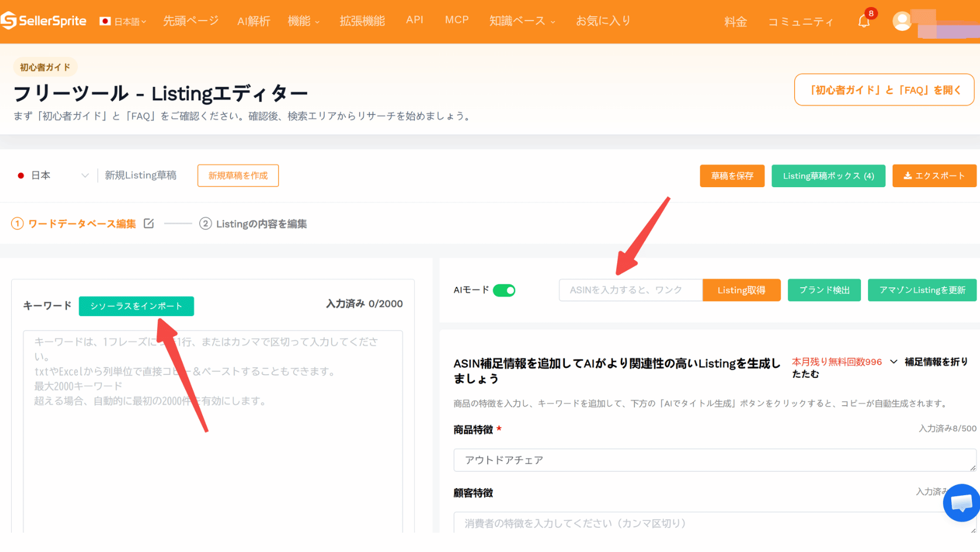Open the MCP menu item
Viewport: 980px width, 552px height.
[457, 20]
